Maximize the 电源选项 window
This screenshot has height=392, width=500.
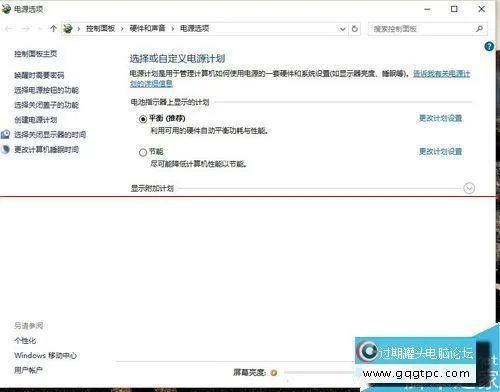(x=454, y=9)
